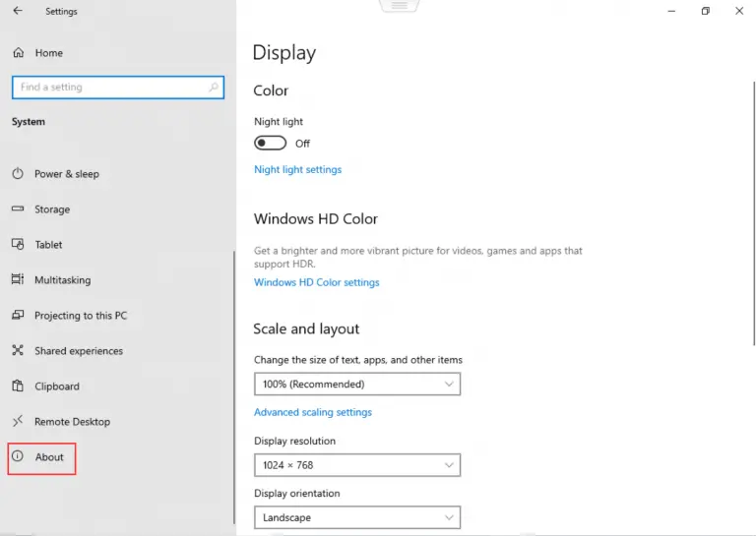Click the back arrow in Settings
The height and width of the screenshot is (536, 756).
point(18,11)
